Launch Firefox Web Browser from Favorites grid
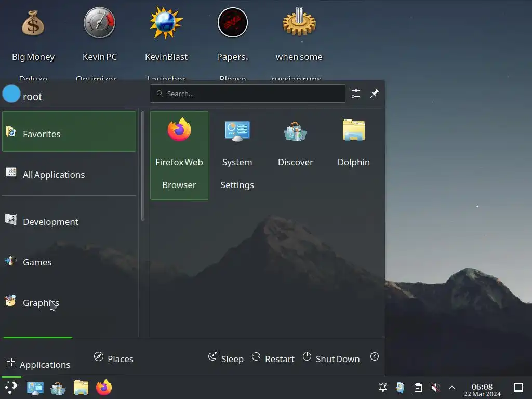Viewport: 532px width, 399px height. (179, 155)
